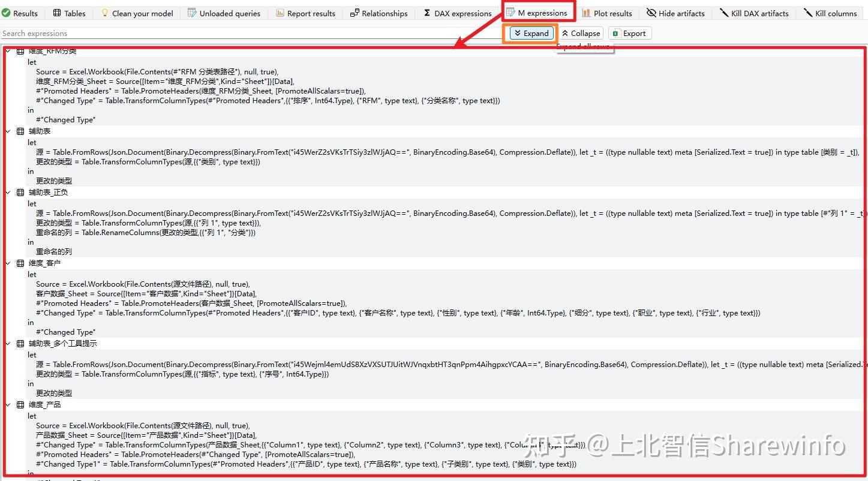Select the Clean your model icon
Screen dimensions: 868x481
click(104, 13)
